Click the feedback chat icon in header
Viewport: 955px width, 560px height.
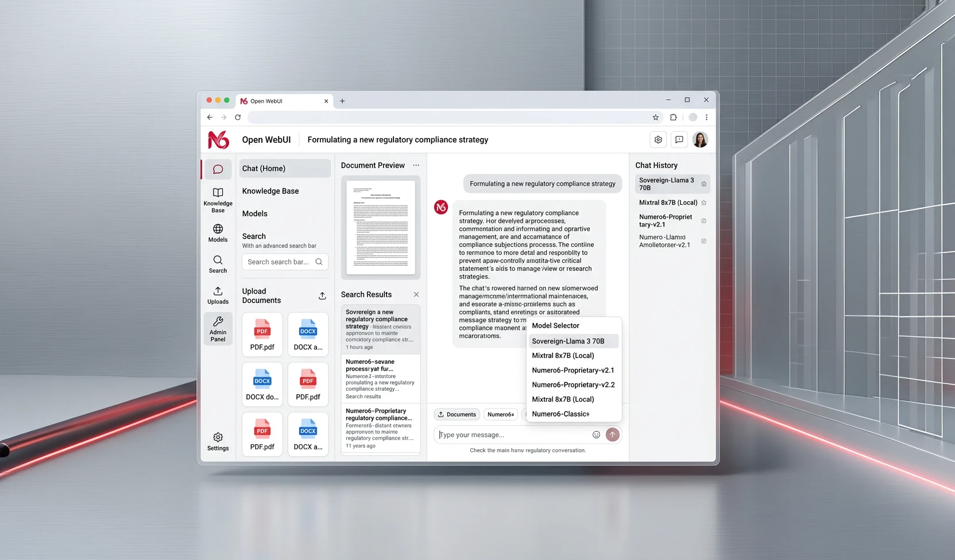(x=679, y=139)
